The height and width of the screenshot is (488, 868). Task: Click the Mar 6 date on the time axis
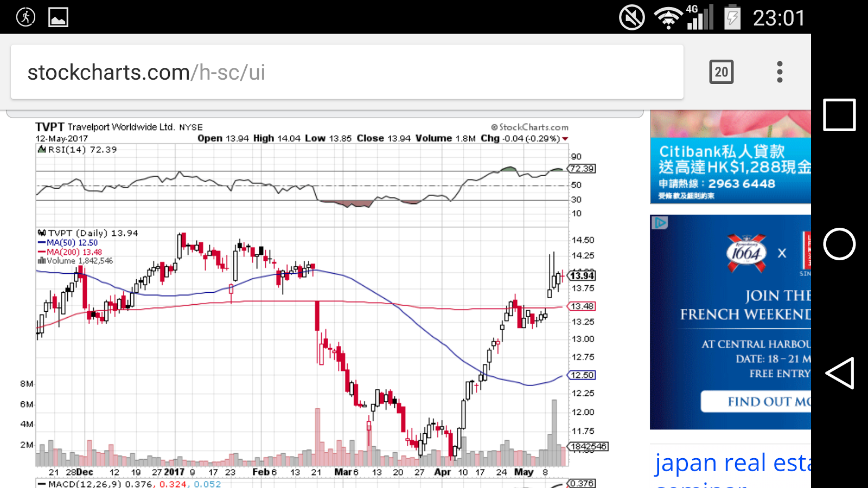tap(346, 472)
